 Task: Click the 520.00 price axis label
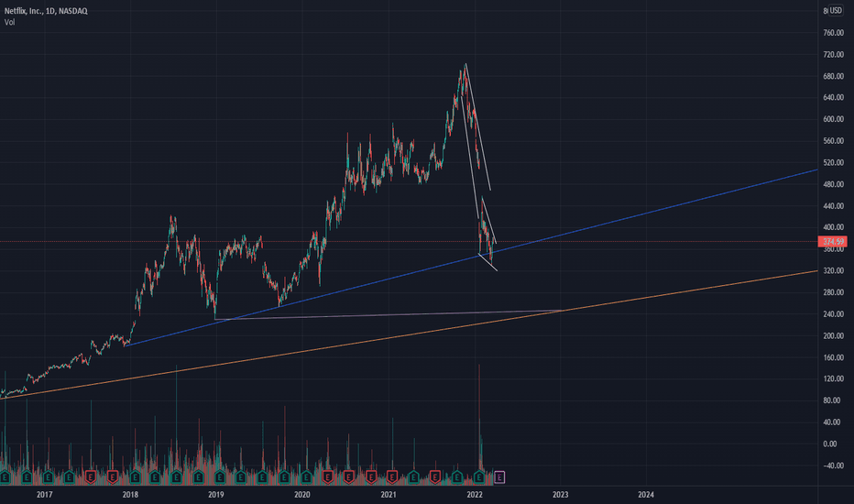click(833, 163)
